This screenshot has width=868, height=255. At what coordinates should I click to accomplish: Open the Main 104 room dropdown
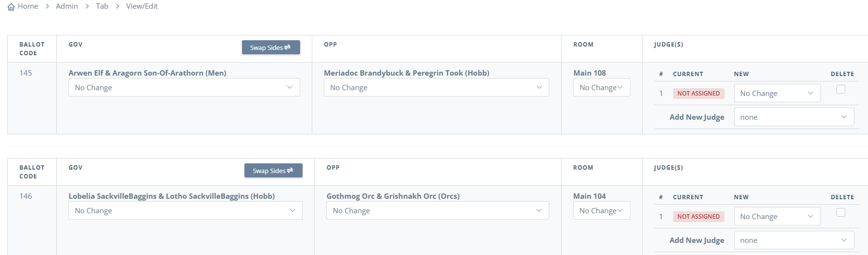pos(601,210)
